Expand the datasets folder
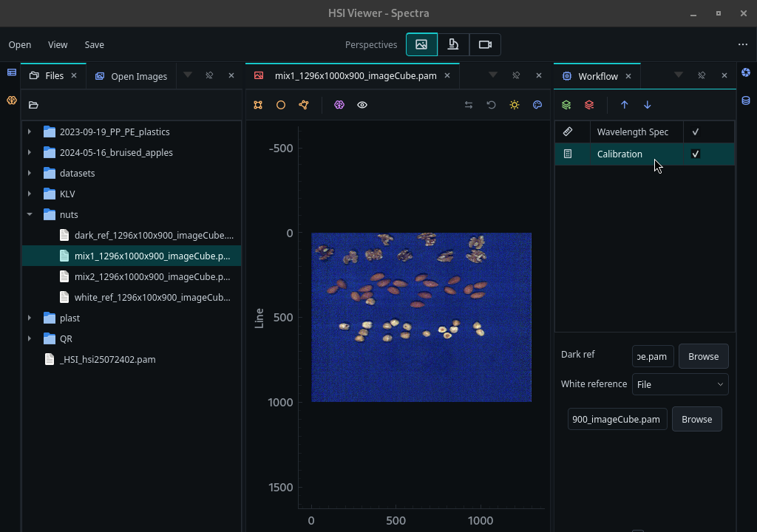757x532 pixels. pos(30,173)
